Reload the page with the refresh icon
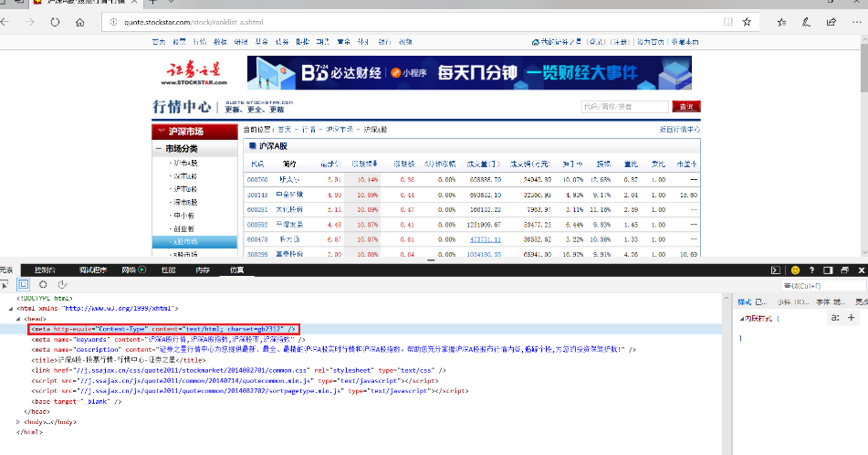 (55, 22)
